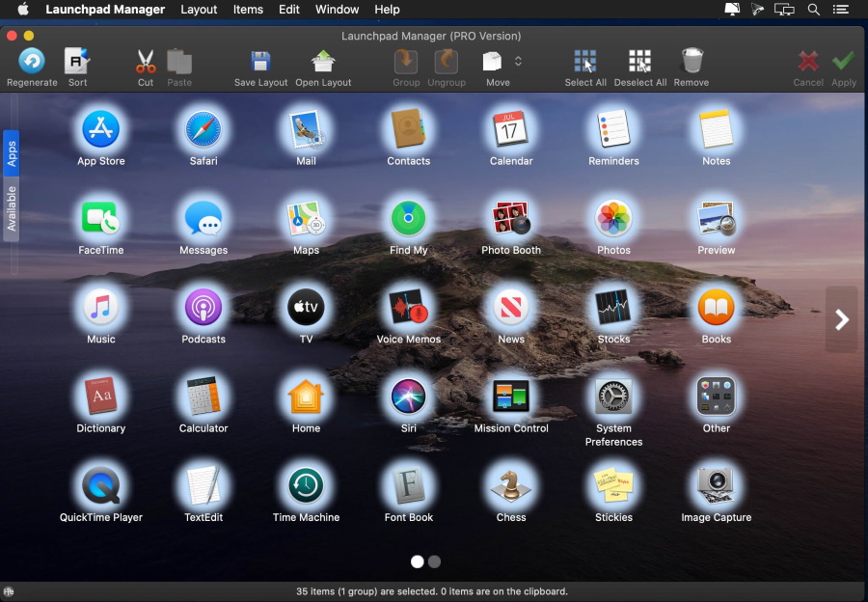Select the Maps app icon
Image resolution: width=868 pixels, height=602 pixels.
(x=306, y=218)
